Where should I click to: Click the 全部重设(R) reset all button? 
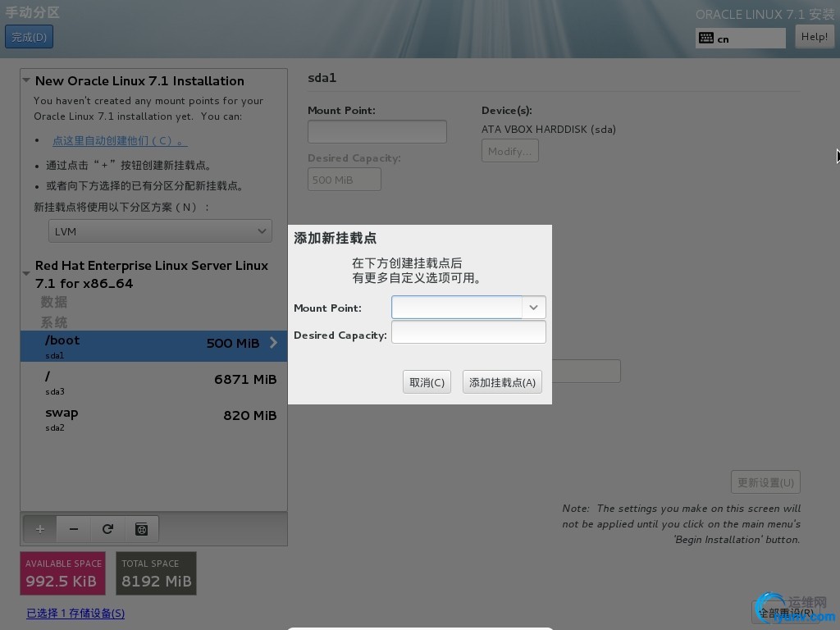tap(785, 612)
